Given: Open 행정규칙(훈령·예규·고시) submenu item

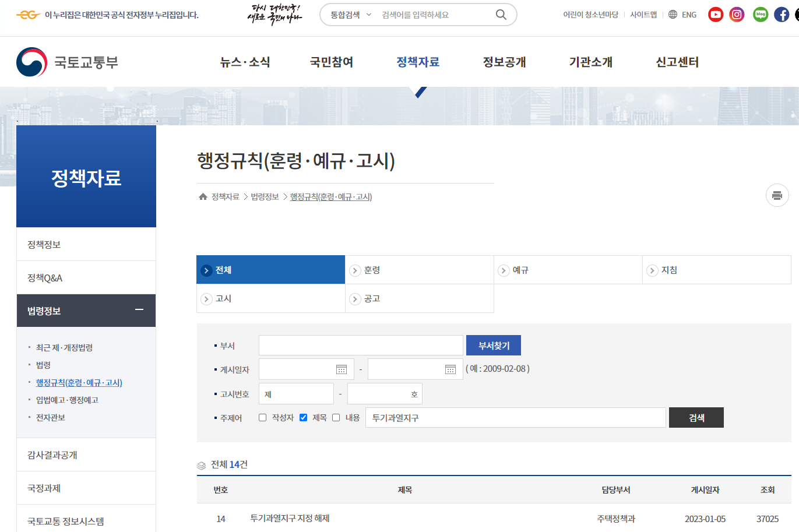Looking at the screenshot, I should tap(79, 382).
